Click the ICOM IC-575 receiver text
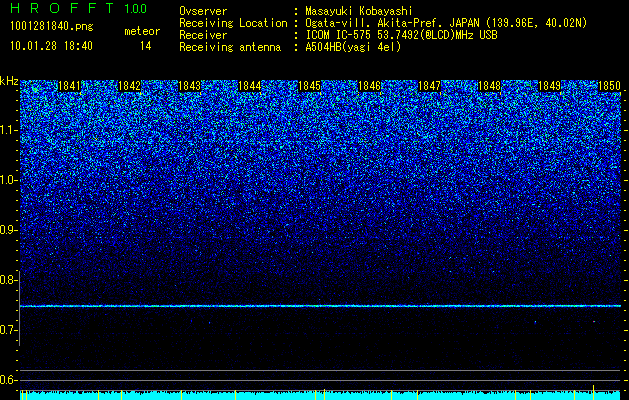This screenshot has width=629, height=400. [401, 35]
